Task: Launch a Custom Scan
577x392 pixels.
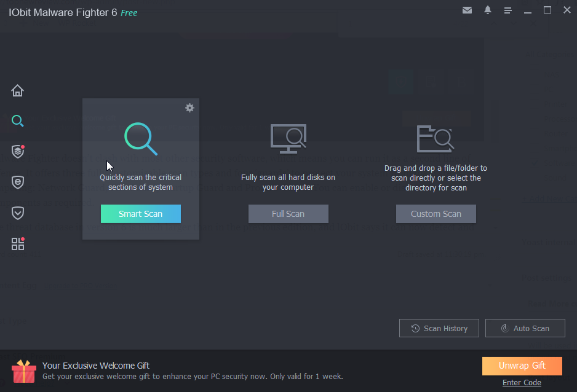Action: click(436, 214)
